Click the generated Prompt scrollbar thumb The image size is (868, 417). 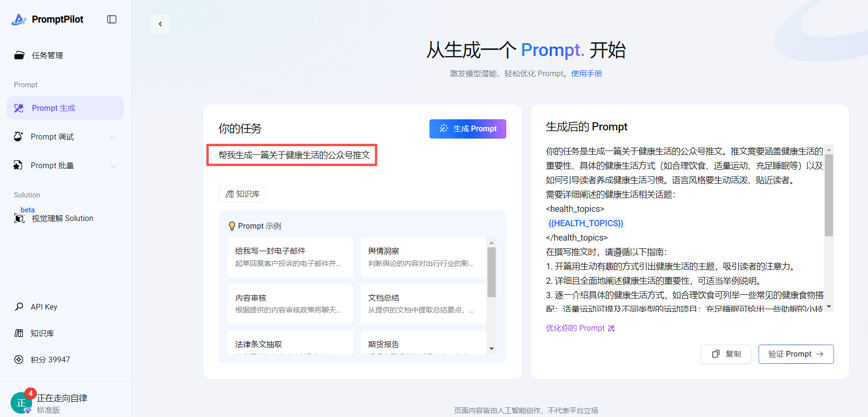[829, 195]
